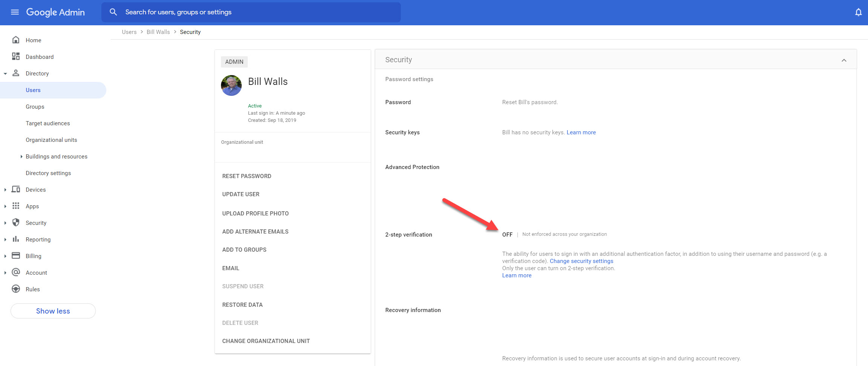Click the Change security settings link
The width and height of the screenshot is (868, 366).
click(581, 261)
